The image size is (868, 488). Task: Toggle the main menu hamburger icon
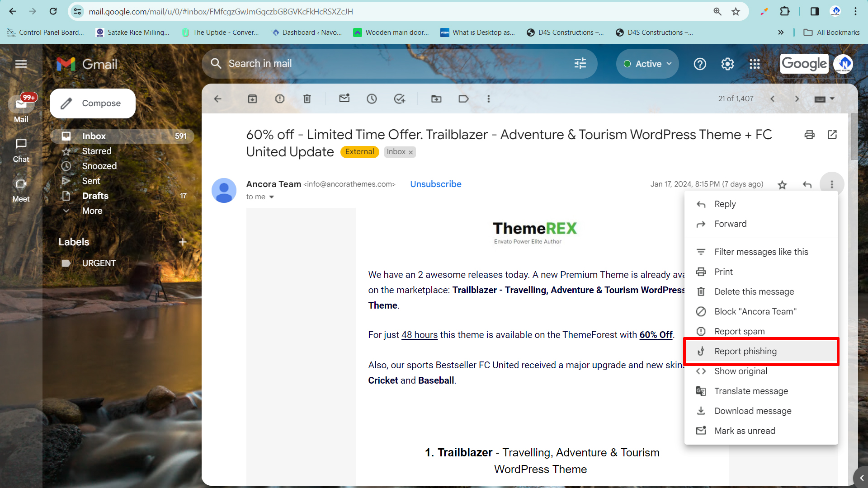pos(21,64)
